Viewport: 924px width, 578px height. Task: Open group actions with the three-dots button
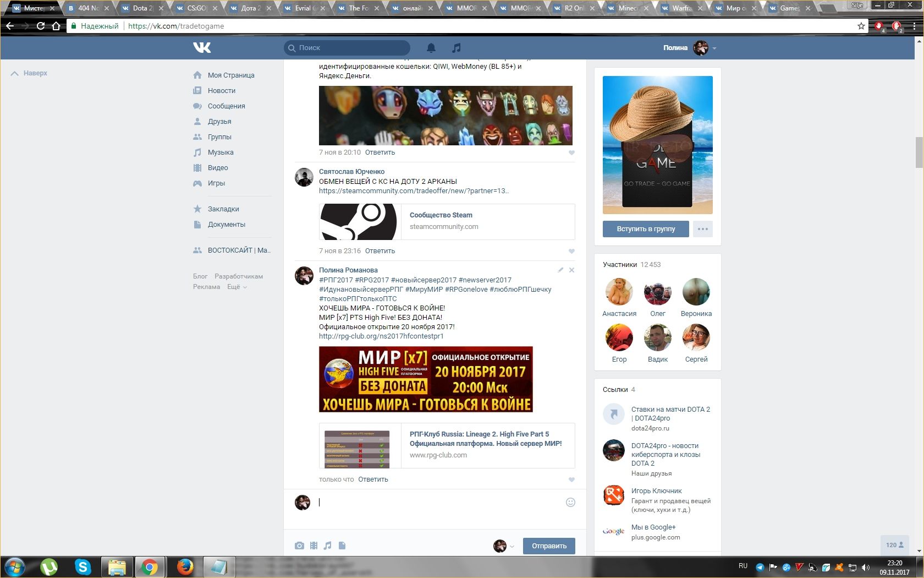coord(703,229)
